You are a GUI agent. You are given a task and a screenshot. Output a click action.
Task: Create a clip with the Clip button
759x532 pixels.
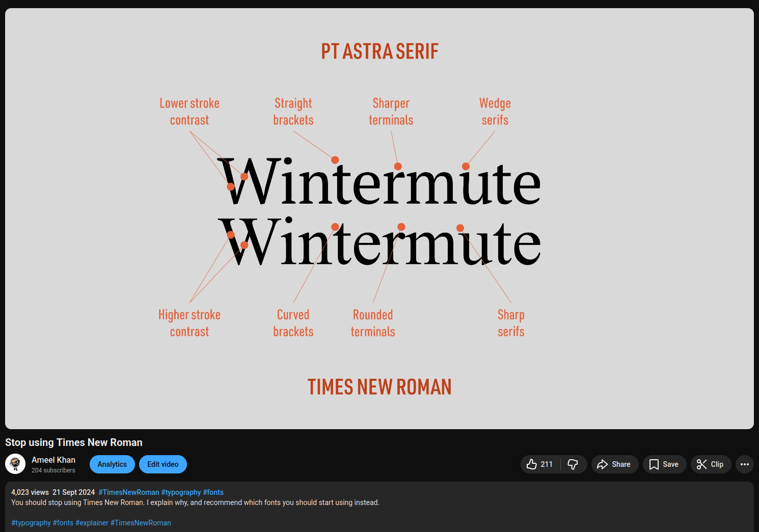711,464
